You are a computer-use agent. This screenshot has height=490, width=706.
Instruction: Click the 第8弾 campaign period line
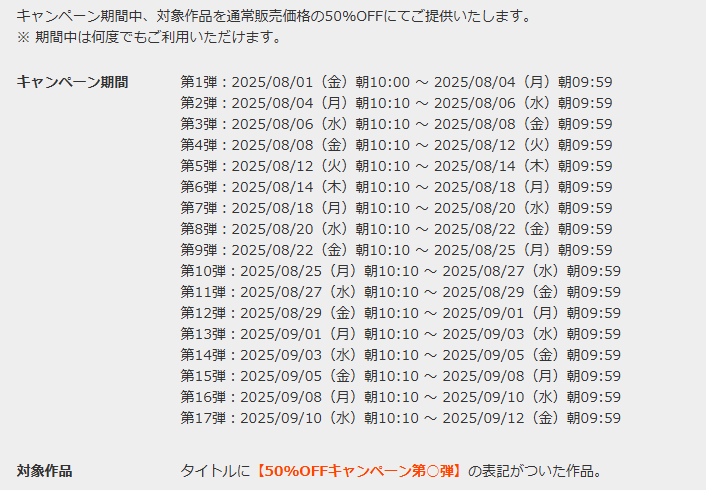click(x=396, y=229)
